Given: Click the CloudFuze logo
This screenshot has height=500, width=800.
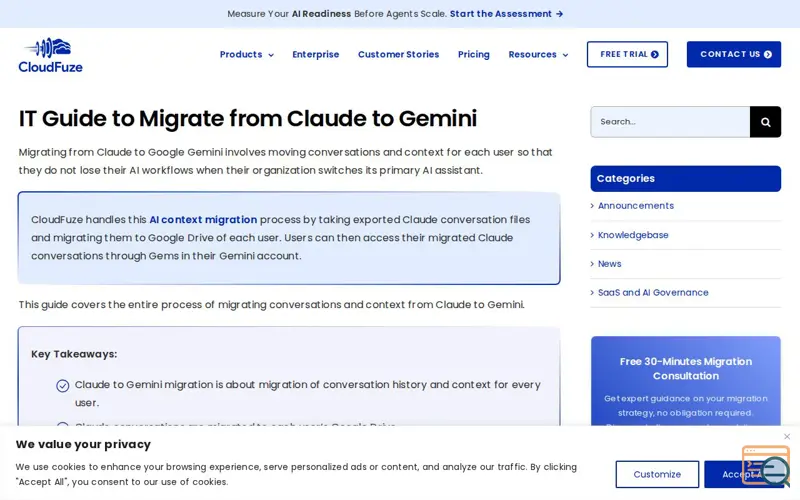Looking at the screenshot, I should coord(51,55).
